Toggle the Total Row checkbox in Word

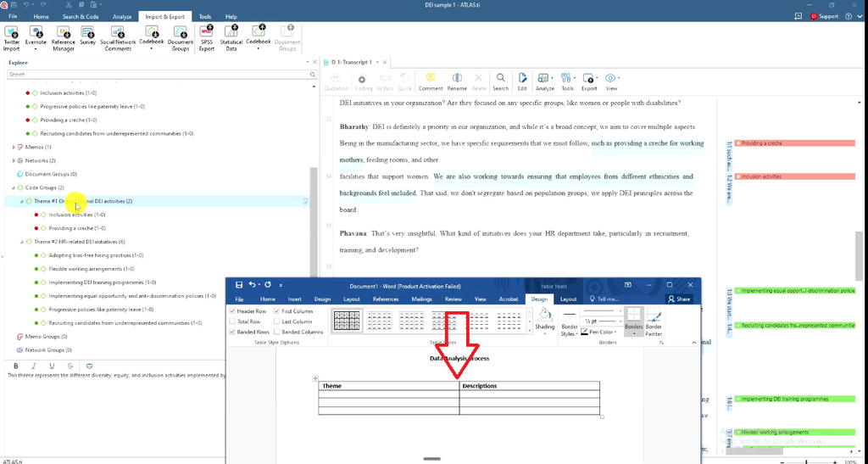(232, 321)
